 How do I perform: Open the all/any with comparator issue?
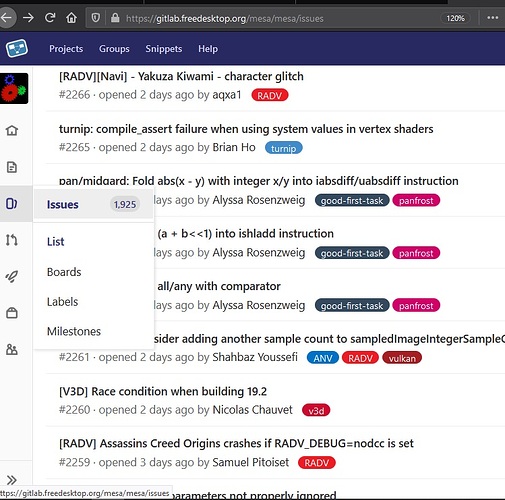click(x=219, y=286)
